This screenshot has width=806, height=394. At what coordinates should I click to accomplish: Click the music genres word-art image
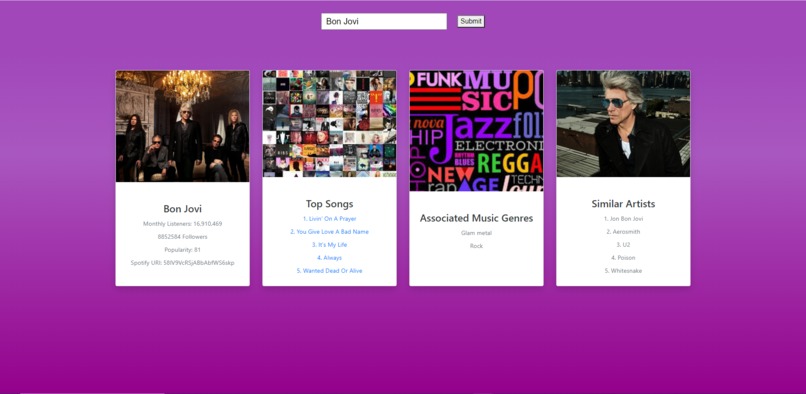[477, 131]
